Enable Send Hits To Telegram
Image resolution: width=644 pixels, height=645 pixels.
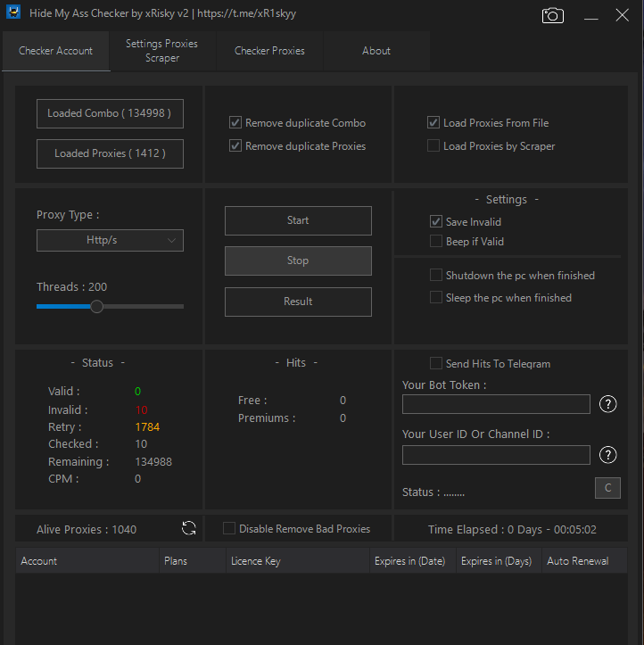(x=436, y=363)
